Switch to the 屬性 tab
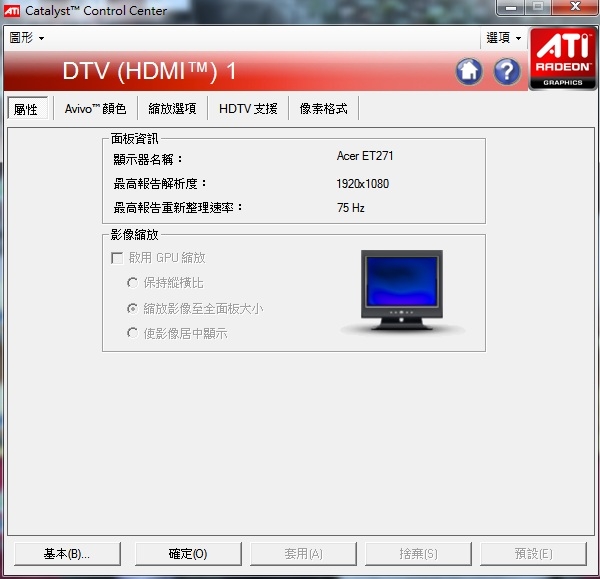Screen dimensions: 600x579 click(28, 109)
